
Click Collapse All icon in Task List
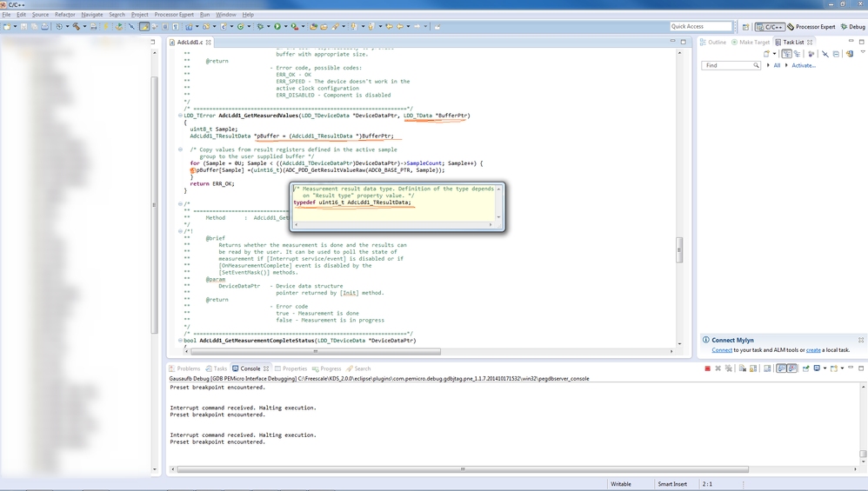click(836, 54)
